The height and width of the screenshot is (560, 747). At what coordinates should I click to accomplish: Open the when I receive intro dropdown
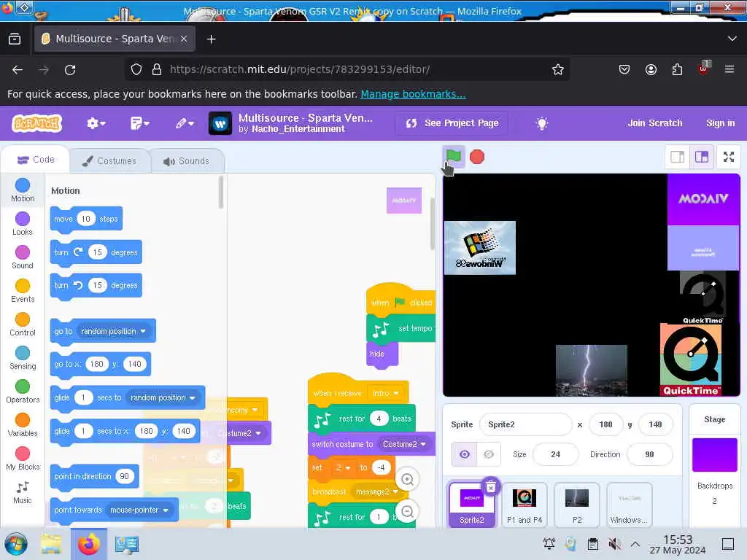(x=385, y=393)
